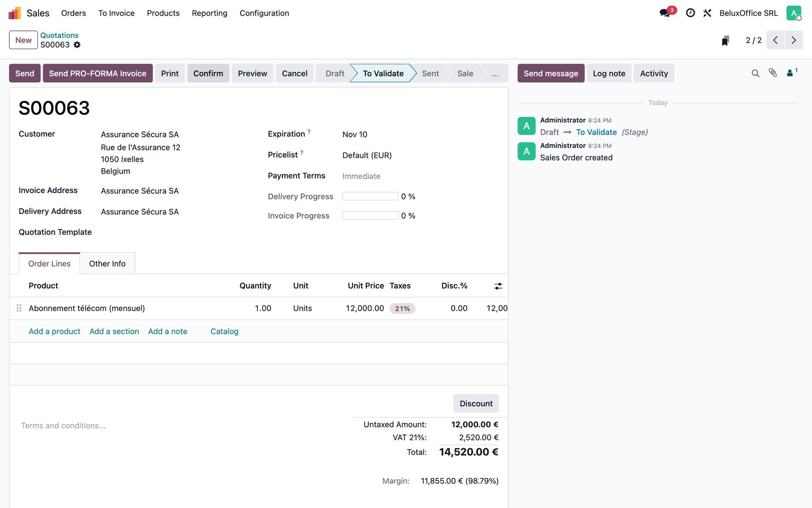Click Send PRO-FORMA Invoice button
Image resolution: width=812 pixels, height=508 pixels.
point(98,73)
